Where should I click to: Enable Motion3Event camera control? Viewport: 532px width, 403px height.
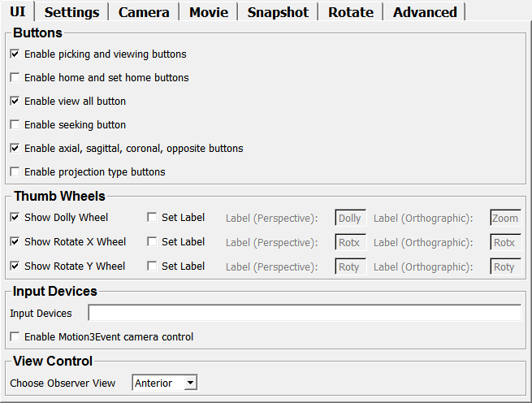[x=15, y=337]
